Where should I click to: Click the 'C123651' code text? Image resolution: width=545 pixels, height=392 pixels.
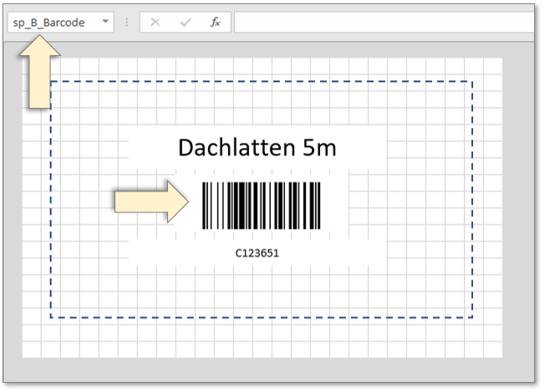coord(257,253)
